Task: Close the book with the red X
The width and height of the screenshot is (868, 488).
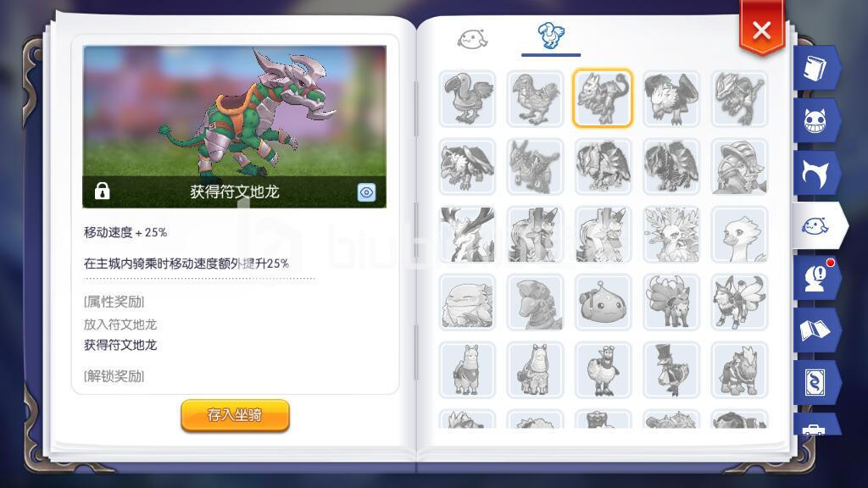Action: 762,30
